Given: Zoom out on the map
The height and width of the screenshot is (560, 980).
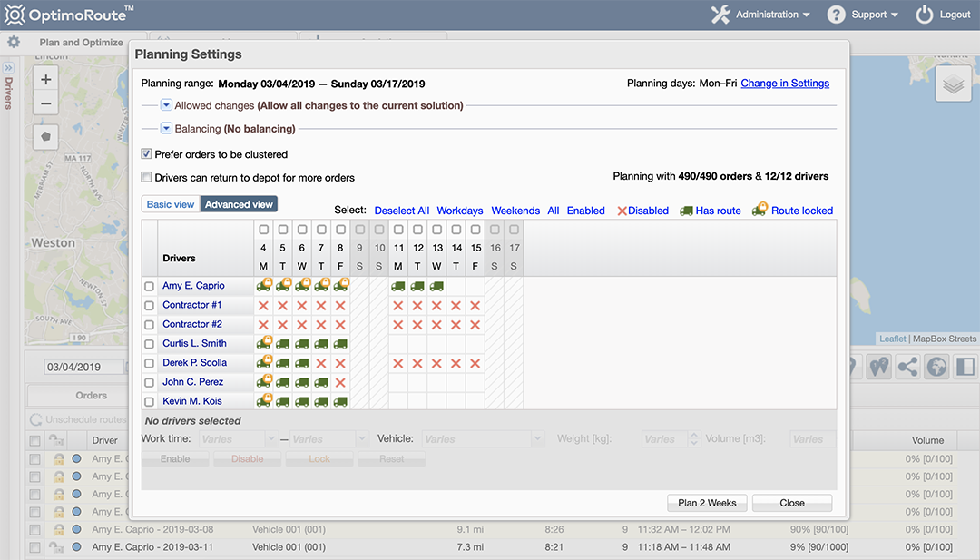Looking at the screenshot, I should [46, 103].
